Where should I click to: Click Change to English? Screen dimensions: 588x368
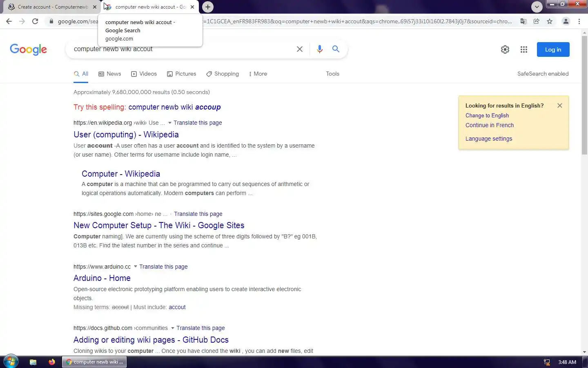[487, 116]
